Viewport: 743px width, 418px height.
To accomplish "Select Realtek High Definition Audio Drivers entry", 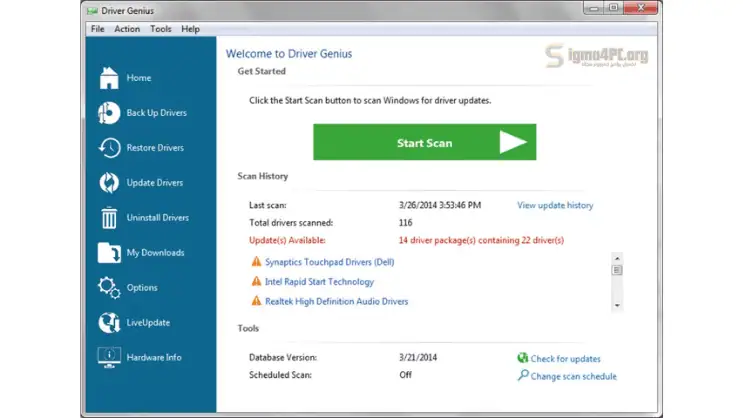I will [336, 301].
